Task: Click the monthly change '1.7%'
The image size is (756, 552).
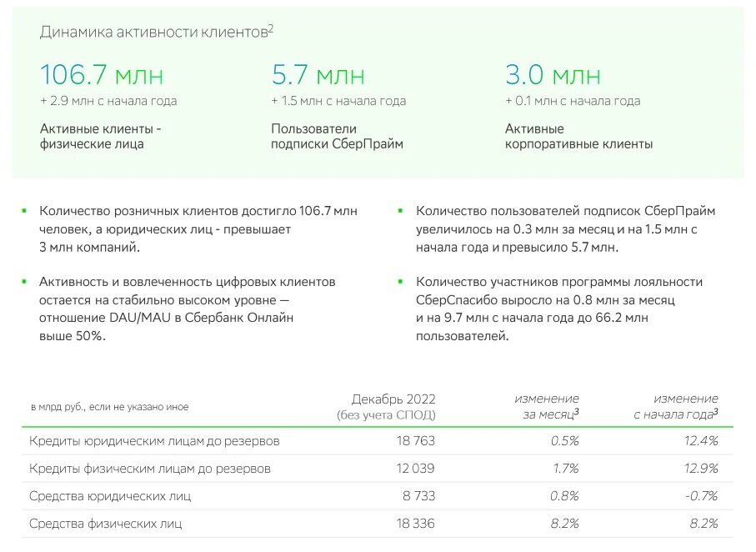Action: [566, 469]
